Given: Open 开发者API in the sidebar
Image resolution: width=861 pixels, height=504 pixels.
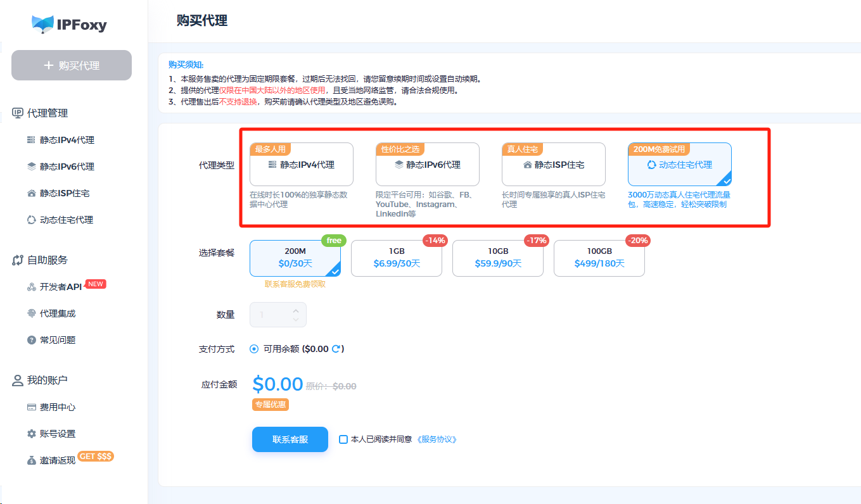Looking at the screenshot, I should point(61,287).
